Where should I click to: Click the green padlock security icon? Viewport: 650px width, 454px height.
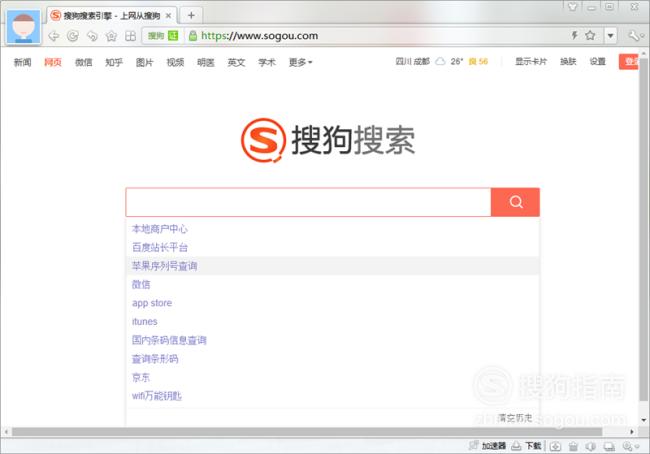tap(193, 36)
